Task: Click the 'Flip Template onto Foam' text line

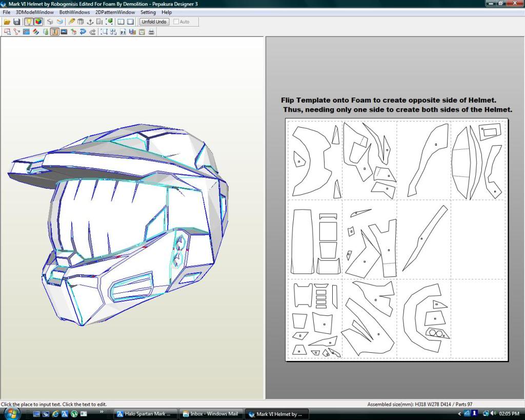Action: point(389,100)
